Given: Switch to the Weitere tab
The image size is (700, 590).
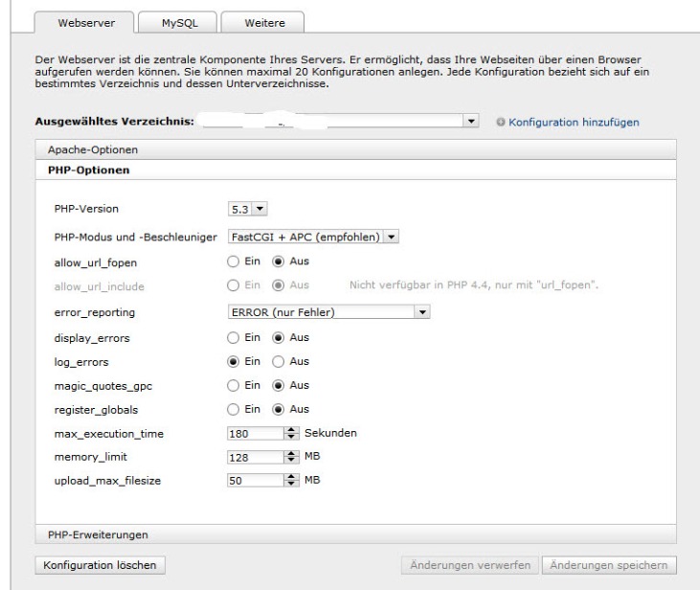Looking at the screenshot, I should pyautogui.click(x=264, y=23).
